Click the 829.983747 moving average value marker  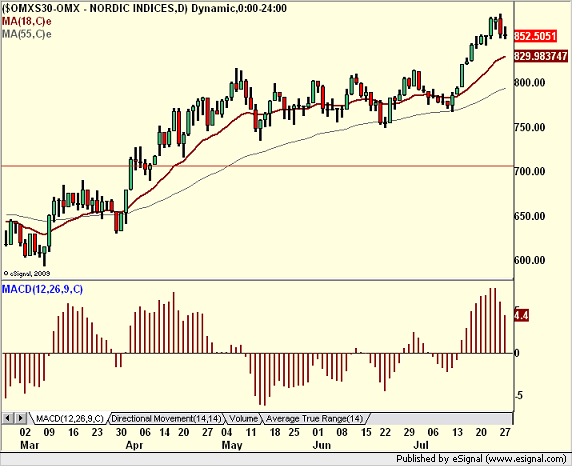[x=541, y=56]
